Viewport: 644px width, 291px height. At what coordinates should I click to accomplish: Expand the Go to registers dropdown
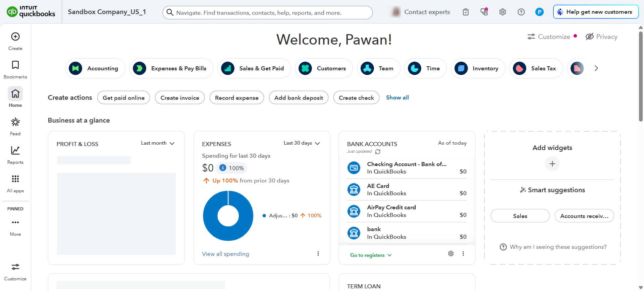[x=371, y=255]
